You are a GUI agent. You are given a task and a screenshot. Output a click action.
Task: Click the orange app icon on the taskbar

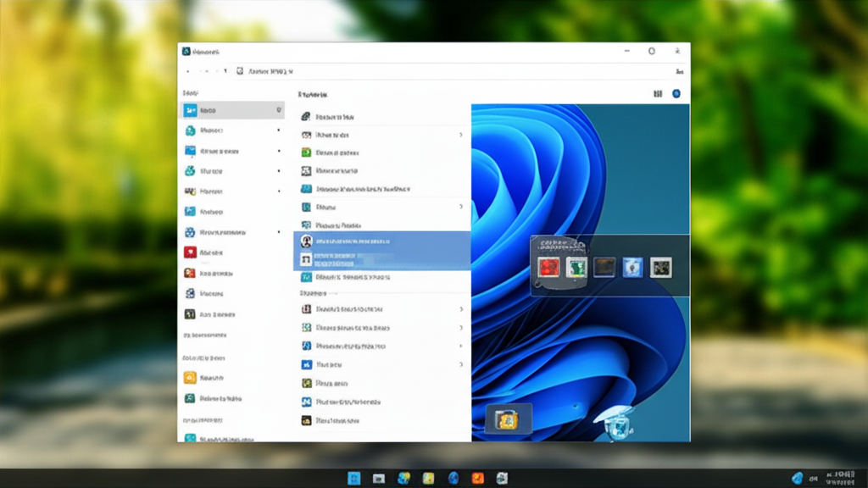[x=478, y=479]
